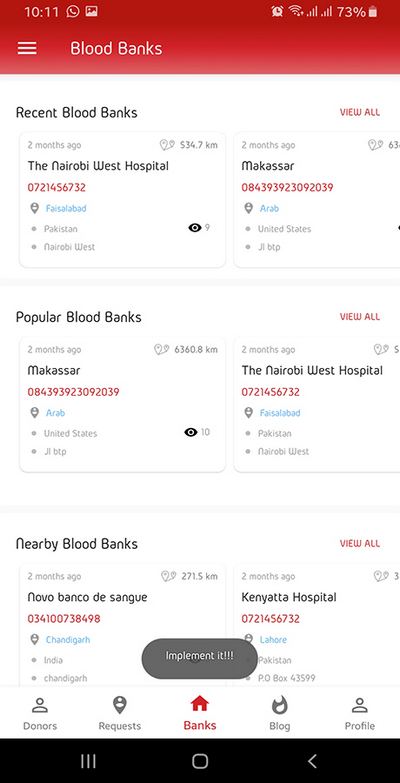View all Nearby Blood Banks

(360, 543)
